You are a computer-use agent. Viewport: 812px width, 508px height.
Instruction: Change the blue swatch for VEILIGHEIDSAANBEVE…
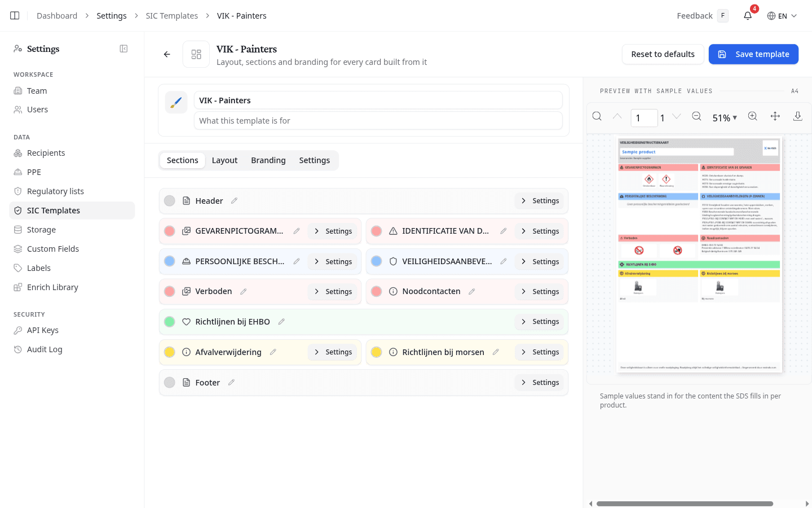coord(377,261)
